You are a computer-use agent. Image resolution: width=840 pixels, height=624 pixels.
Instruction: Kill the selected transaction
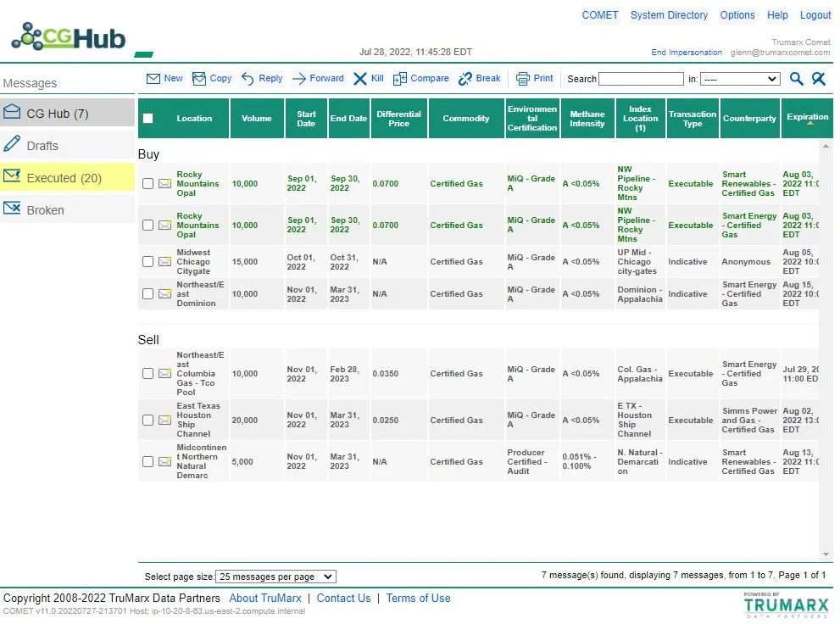(370, 78)
